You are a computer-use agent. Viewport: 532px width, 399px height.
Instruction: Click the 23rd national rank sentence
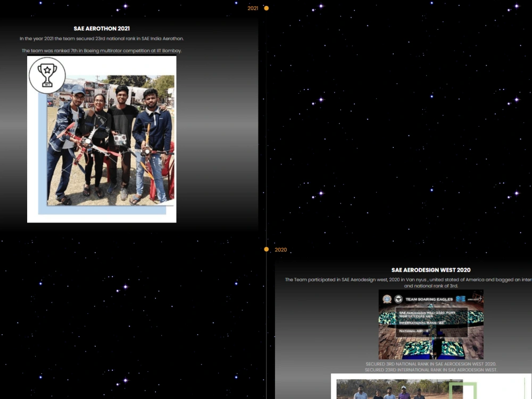102,39
